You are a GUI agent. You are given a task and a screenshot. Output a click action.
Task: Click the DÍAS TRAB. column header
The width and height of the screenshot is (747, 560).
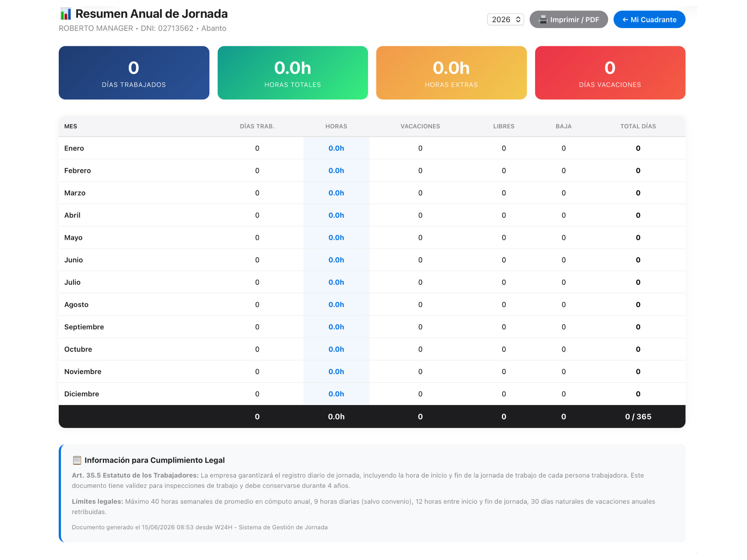[x=257, y=126]
